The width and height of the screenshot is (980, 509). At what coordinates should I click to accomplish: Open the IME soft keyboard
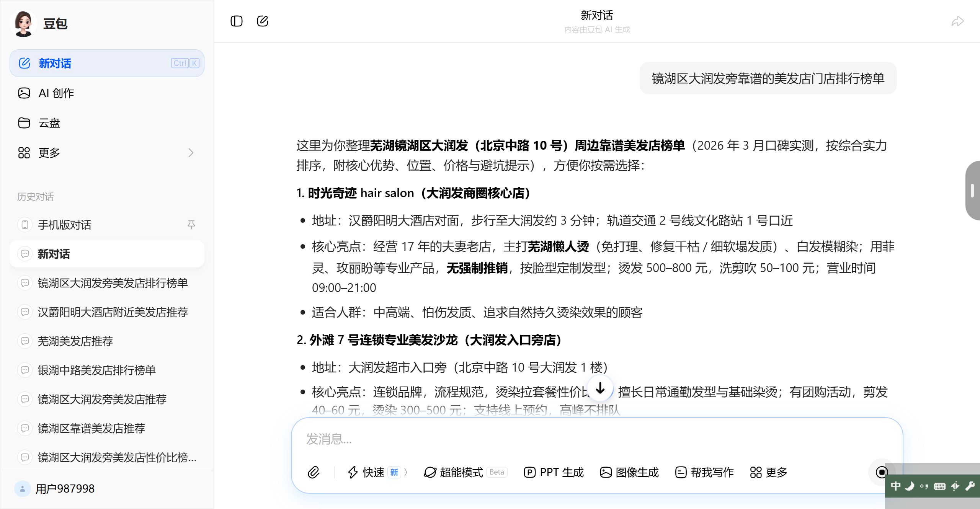940,486
